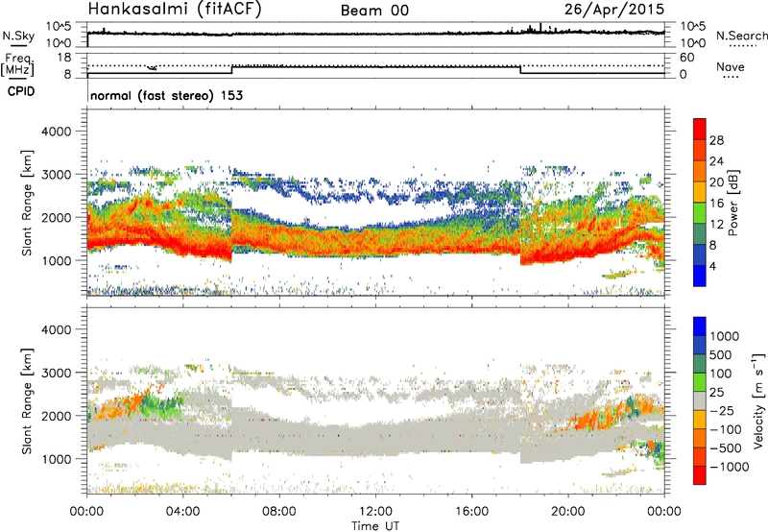Click the 60 Nave axis tick
The width and height of the screenshot is (768, 532).
pos(686,58)
